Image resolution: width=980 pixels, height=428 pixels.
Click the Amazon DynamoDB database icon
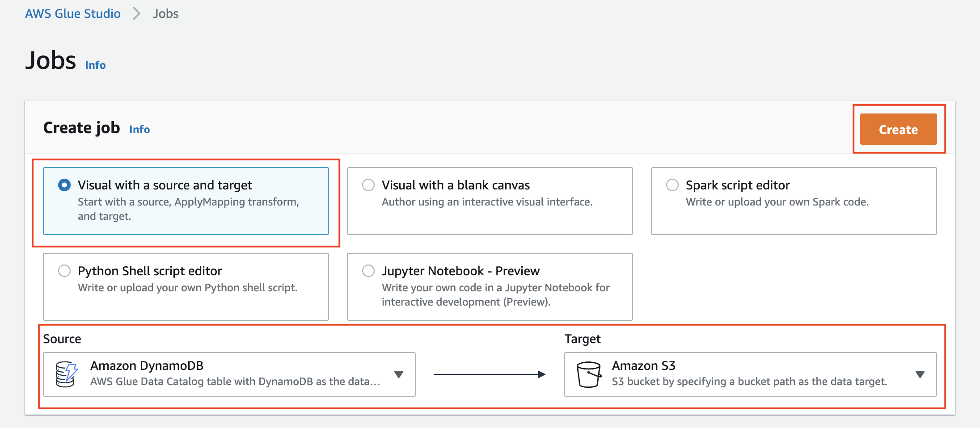point(67,374)
